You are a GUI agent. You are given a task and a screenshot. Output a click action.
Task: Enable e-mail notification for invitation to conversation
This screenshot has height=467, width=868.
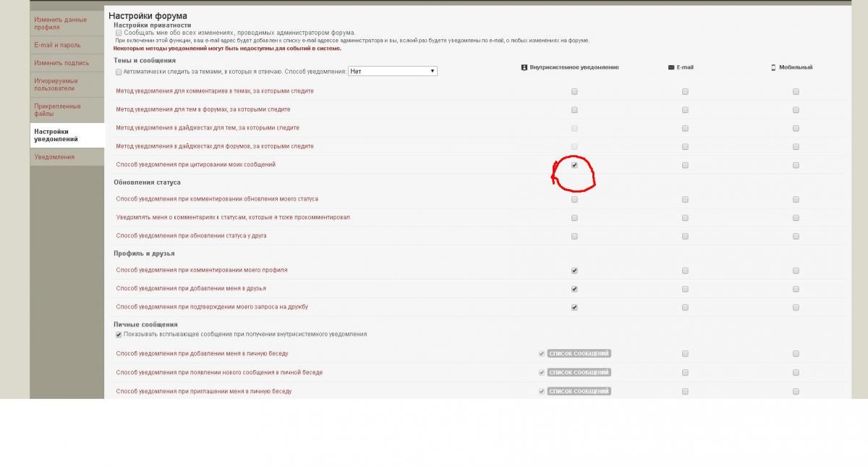click(x=685, y=392)
